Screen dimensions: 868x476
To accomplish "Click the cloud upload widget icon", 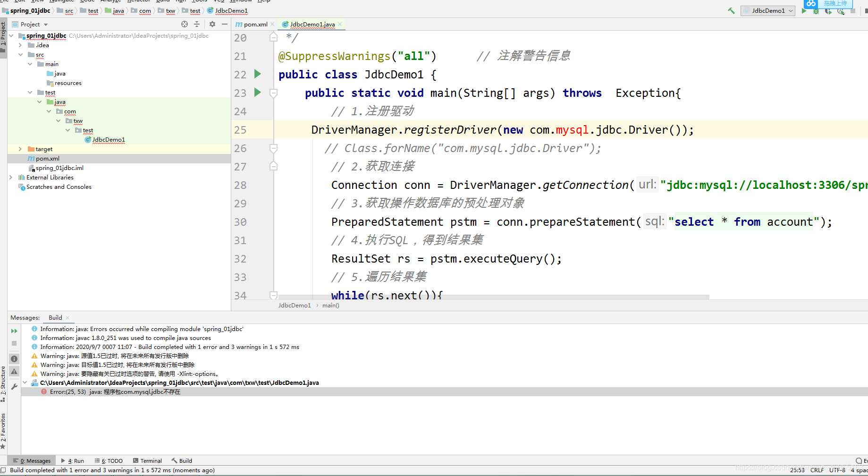I will tap(811, 3).
